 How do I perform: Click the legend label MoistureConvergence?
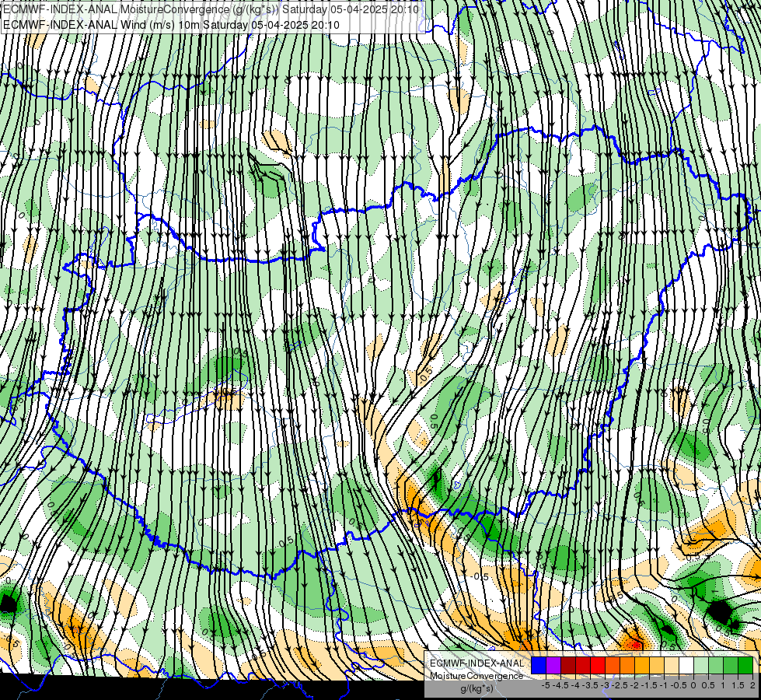(476, 676)
